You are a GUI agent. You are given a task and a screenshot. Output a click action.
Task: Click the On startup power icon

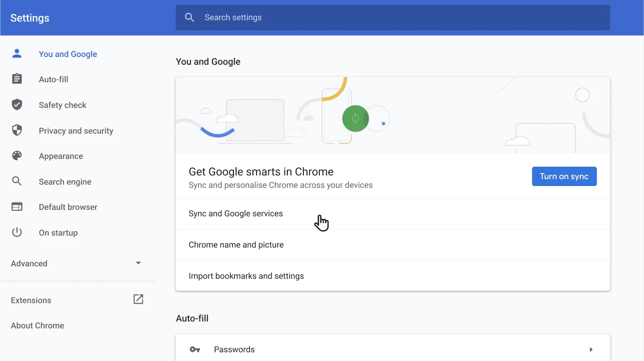[17, 232]
